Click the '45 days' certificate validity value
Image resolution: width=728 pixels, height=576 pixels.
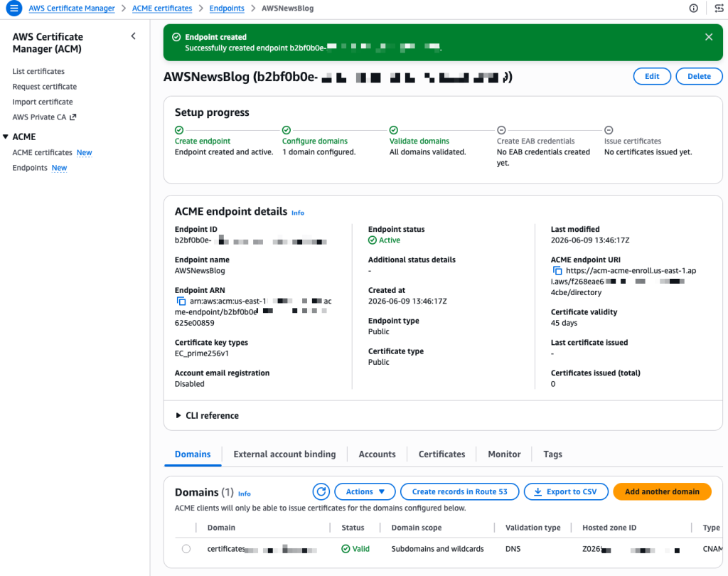(x=564, y=323)
